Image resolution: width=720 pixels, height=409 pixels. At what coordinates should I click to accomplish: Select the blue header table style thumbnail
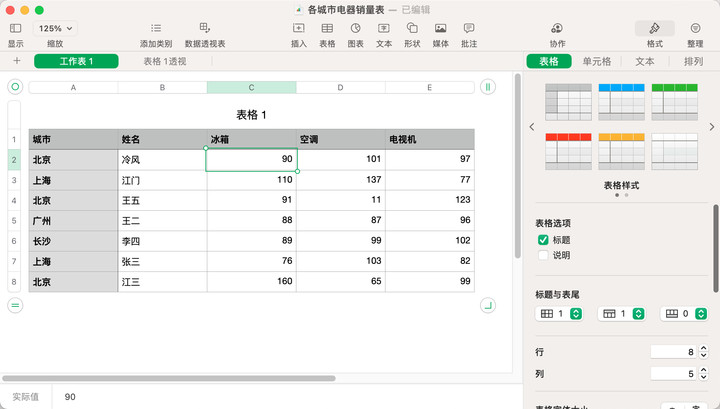coord(622,101)
